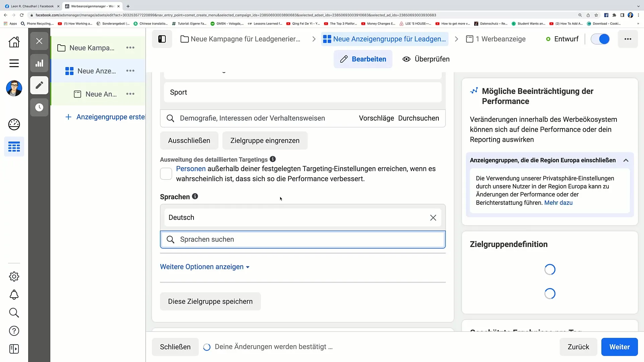Click the search magnifier in left sidebar
Screen dimensions: 644x362
[x=14, y=313]
